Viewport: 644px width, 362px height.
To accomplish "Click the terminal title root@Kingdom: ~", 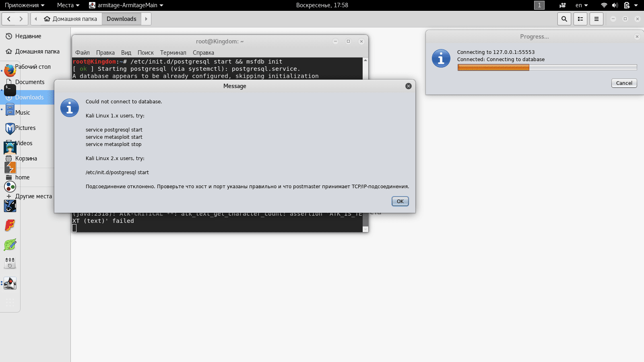I will coord(220,41).
